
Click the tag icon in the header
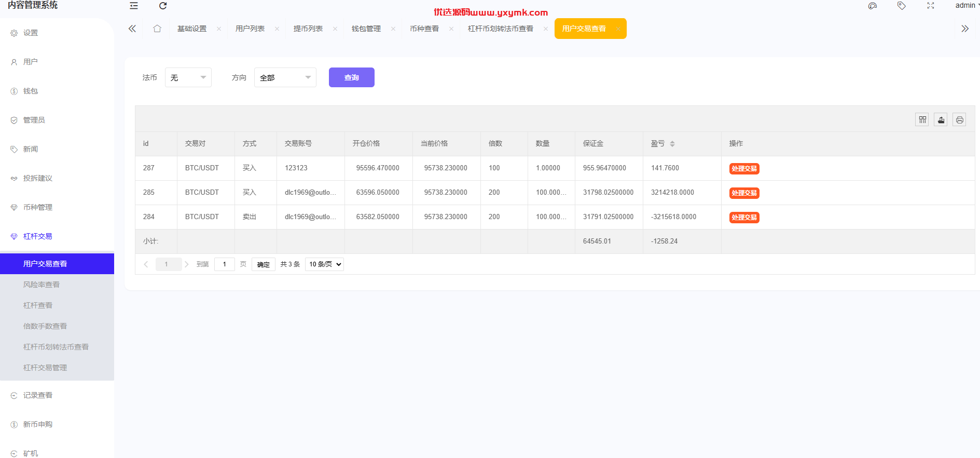(x=902, y=6)
